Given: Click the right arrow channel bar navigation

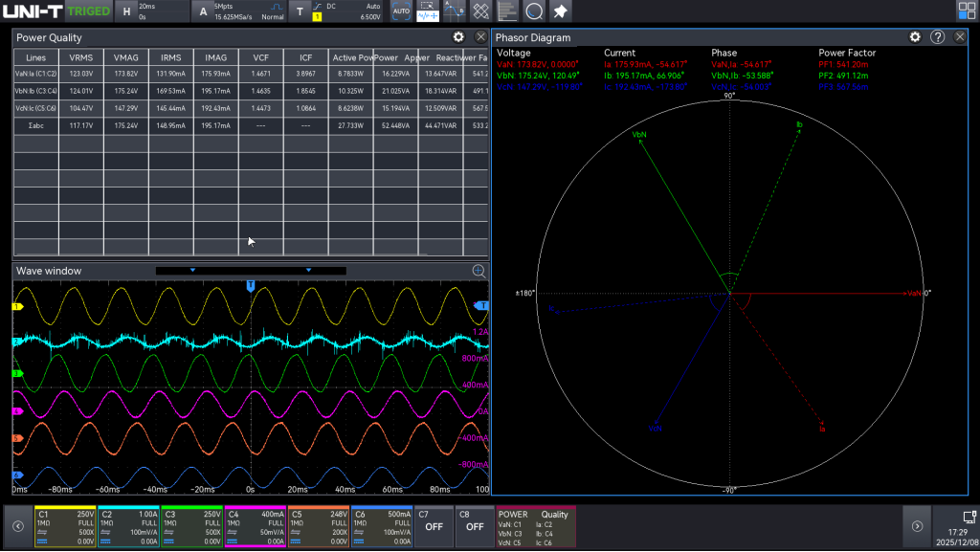Looking at the screenshot, I should coord(917,526).
